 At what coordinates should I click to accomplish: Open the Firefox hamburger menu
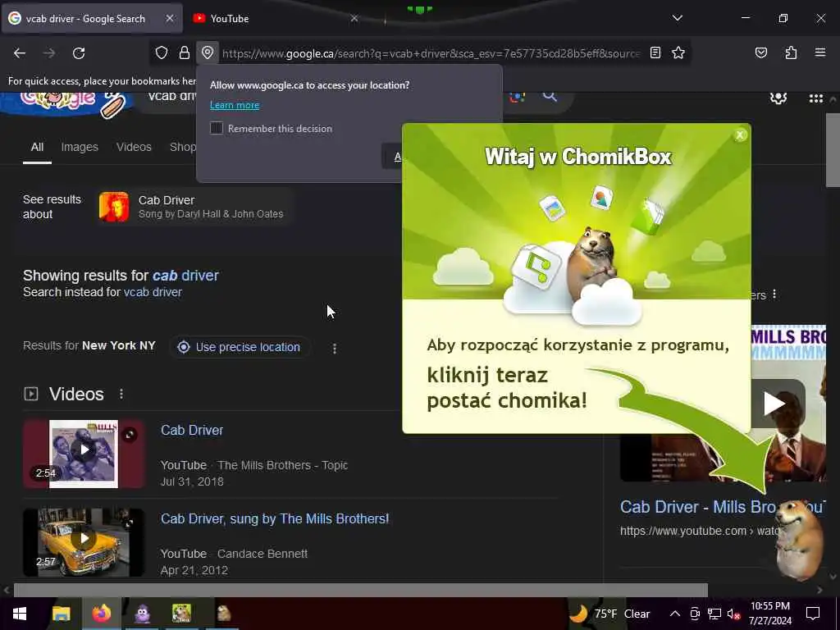[x=820, y=52]
